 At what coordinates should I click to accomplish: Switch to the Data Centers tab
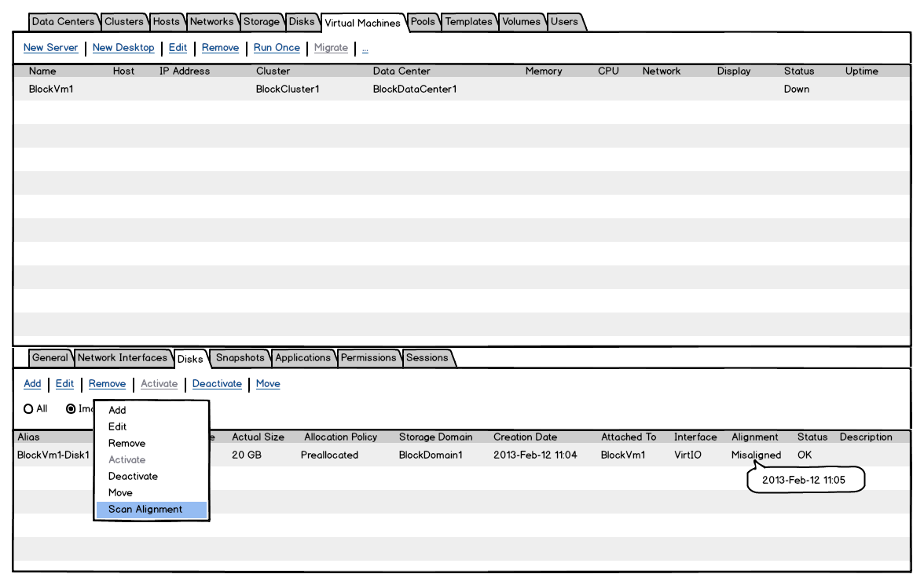63,22
